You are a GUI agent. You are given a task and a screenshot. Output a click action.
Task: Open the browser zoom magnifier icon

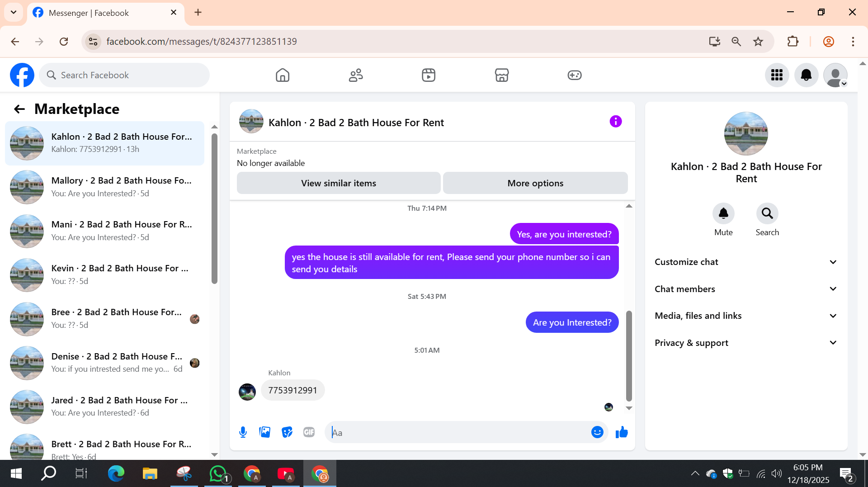pos(736,42)
